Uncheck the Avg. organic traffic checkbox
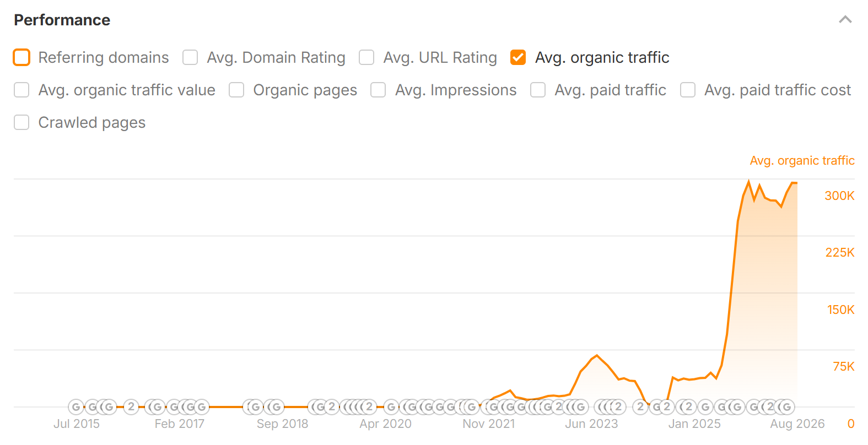 click(518, 57)
